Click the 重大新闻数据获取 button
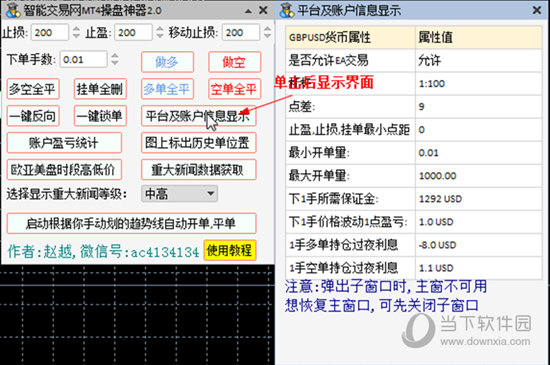 [199, 170]
